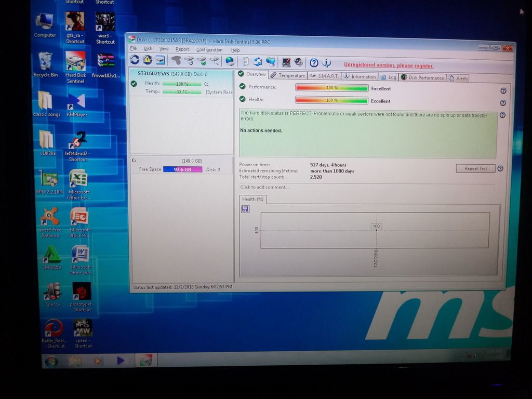The height and width of the screenshot is (399, 532).
Task: Open the Help menu
Action: pos(235,50)
